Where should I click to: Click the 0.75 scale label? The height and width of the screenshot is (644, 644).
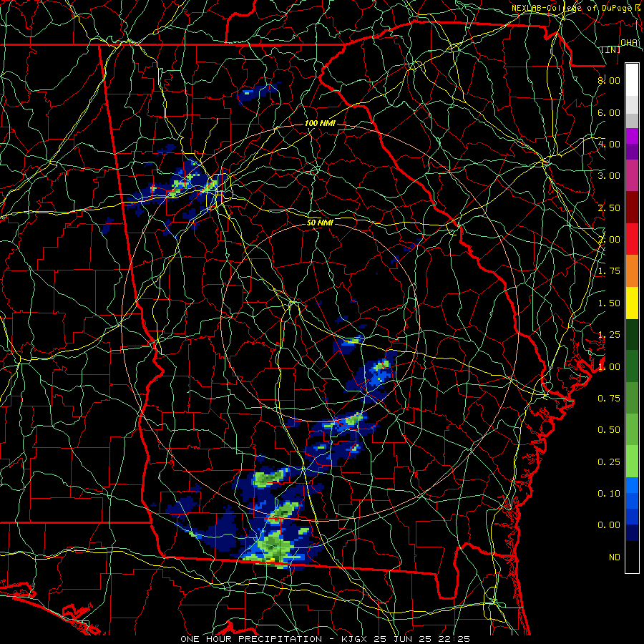(609, 399)
